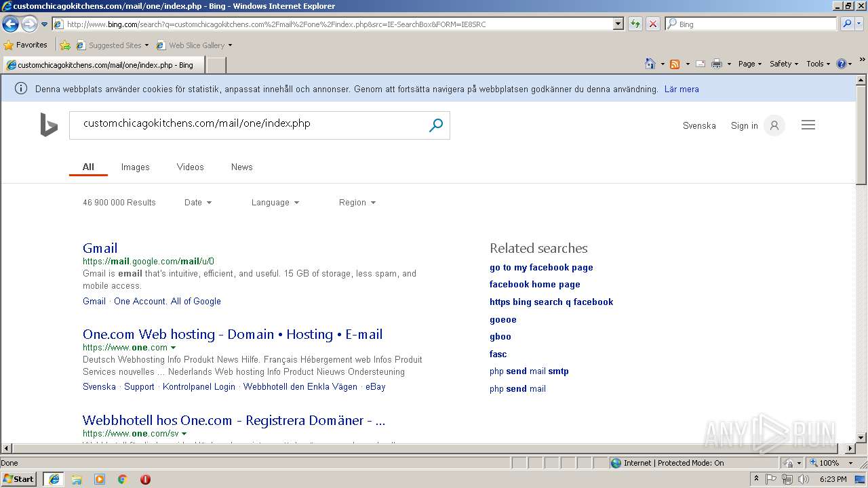Open Windows Explorer folder taskbar icon
Image resolution: width=868 pixels, height=488 pixels.
click(x=77, y=479)
